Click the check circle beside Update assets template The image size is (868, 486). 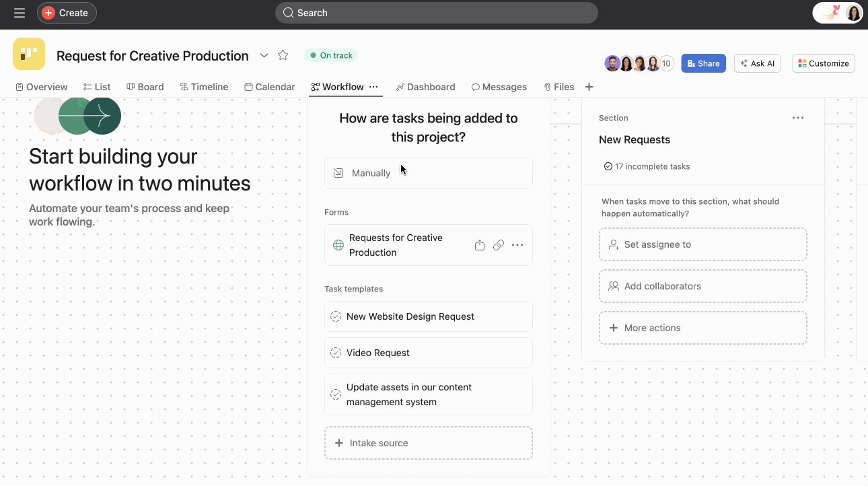[x=336, y=394]
